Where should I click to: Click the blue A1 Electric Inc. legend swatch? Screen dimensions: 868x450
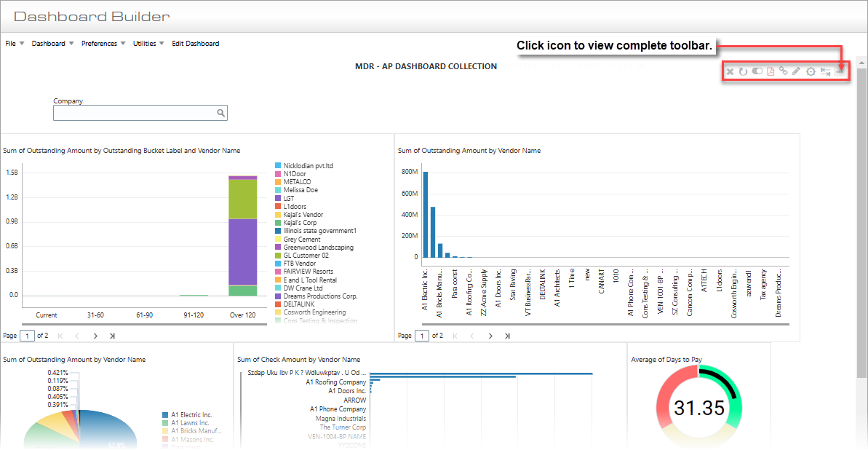165,415
